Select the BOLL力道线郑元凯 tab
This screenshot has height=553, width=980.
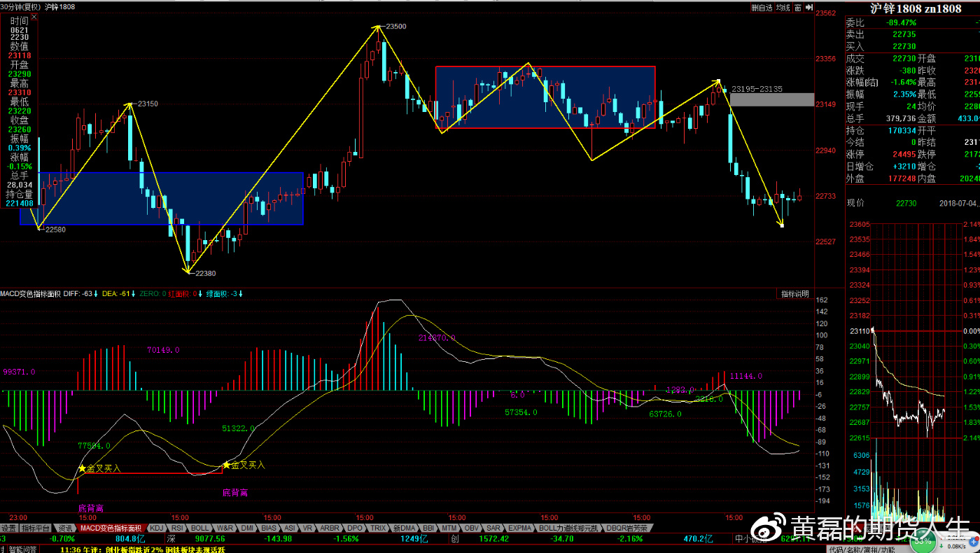click(x=569, y=528)
